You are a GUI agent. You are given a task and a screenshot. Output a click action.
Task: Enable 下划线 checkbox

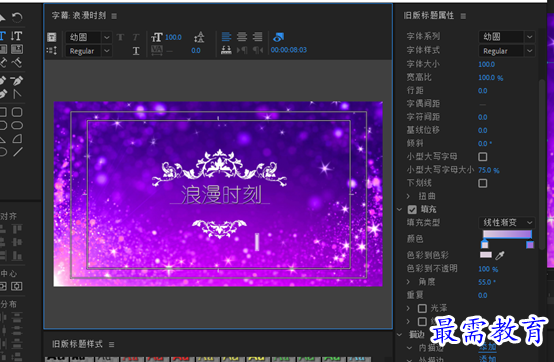[x=483, y=183]
